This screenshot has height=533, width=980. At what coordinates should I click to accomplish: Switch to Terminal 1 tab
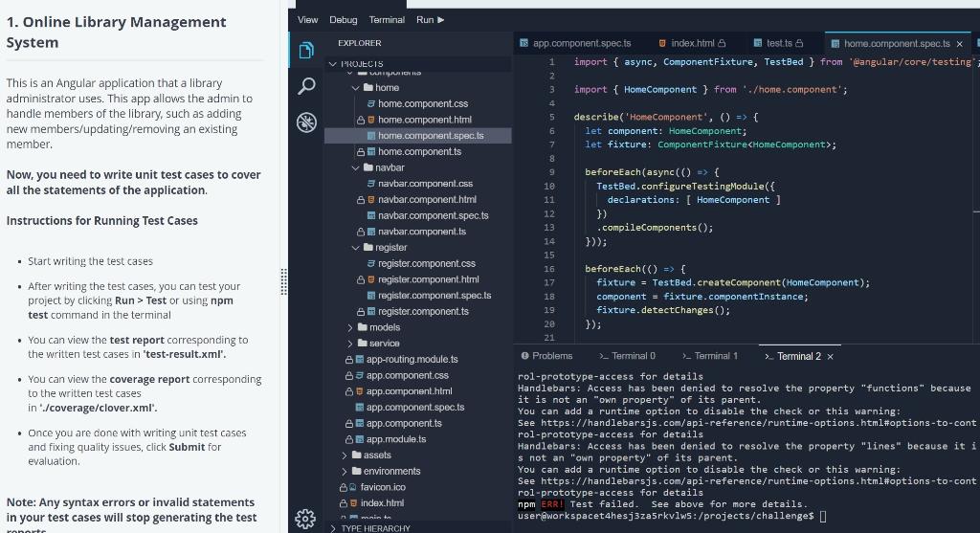pos(709,356)
